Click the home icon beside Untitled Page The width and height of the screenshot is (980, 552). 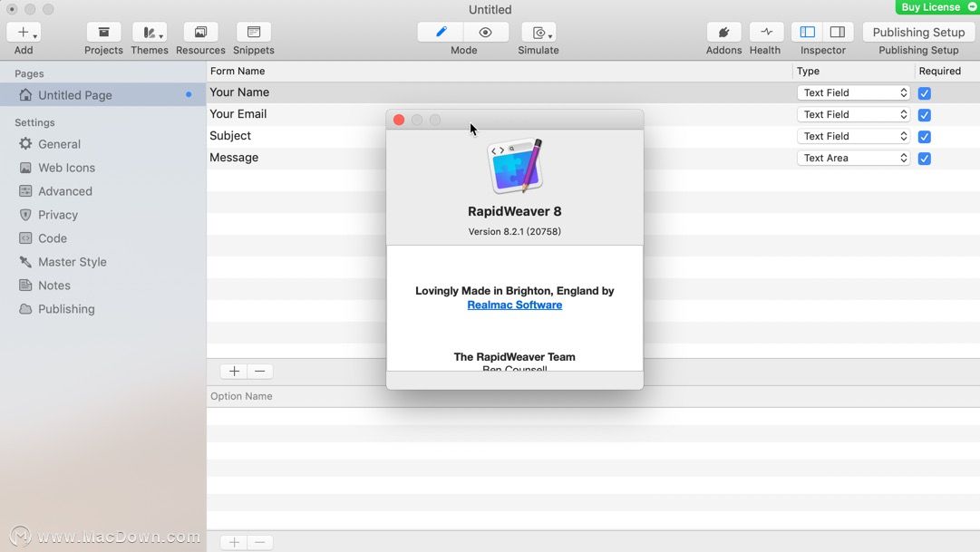pos(25,95)
